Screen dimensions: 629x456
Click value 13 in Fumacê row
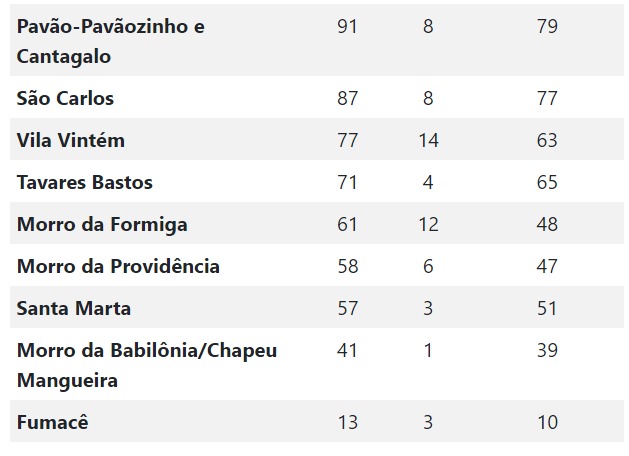347,422
